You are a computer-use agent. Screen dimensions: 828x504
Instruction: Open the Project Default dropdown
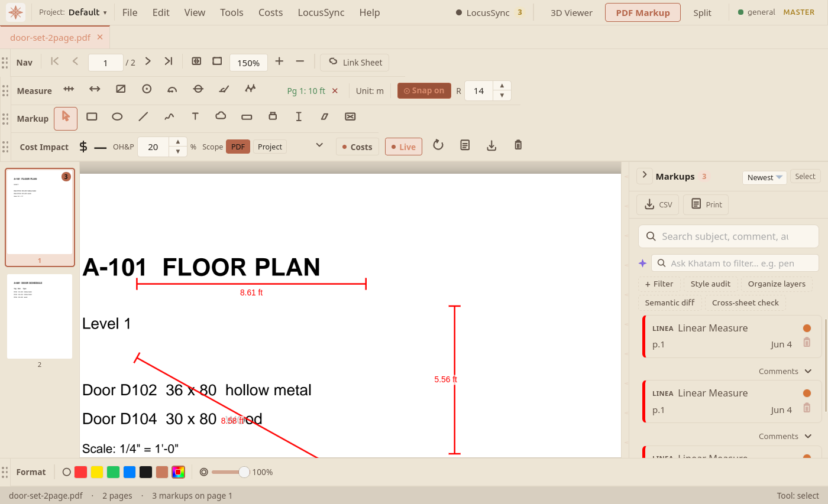(73, 12)
